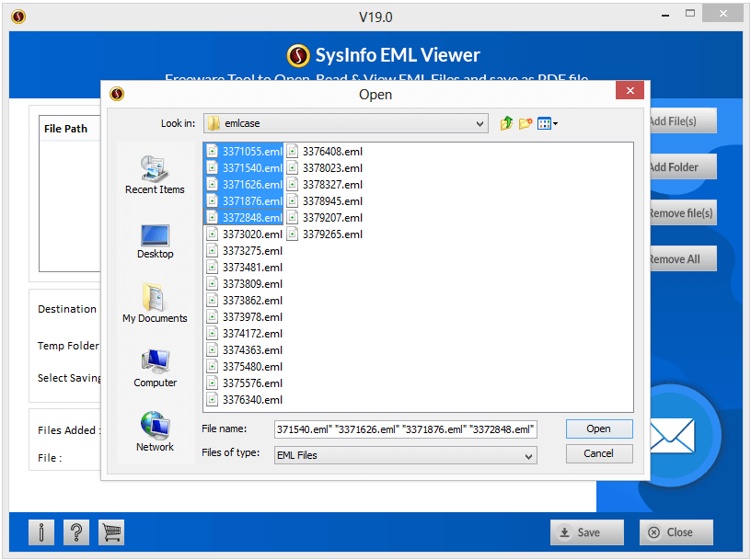Image resolution: width=751 pixels, height=560 pixels.
Task: Select file 3371540.eml
Action: click(x=244, y=168)
